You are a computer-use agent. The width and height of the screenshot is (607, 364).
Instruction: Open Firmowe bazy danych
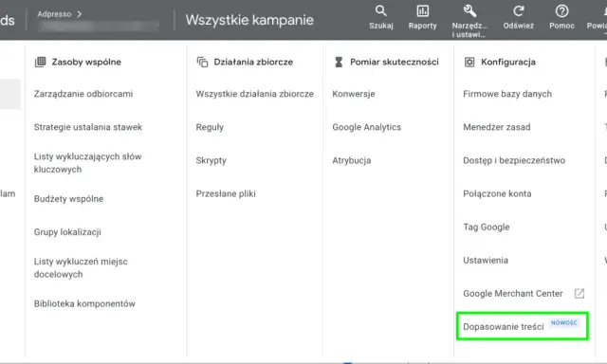click(507, 94)
